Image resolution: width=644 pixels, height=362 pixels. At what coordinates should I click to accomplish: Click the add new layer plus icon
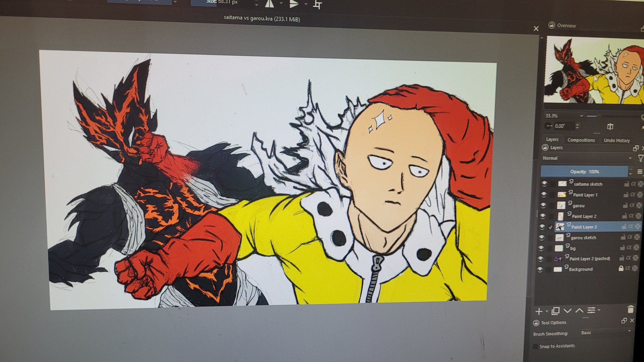point(539,311)
